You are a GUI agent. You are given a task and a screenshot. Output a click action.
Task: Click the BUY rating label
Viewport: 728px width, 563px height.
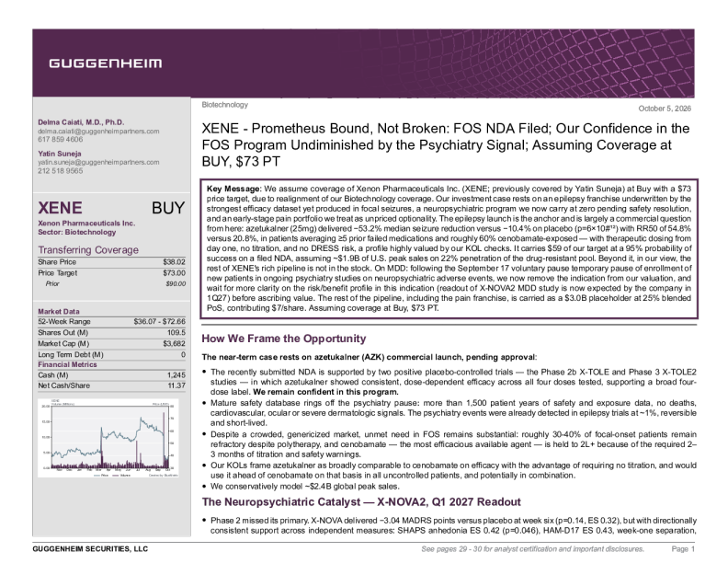(168, 208)
